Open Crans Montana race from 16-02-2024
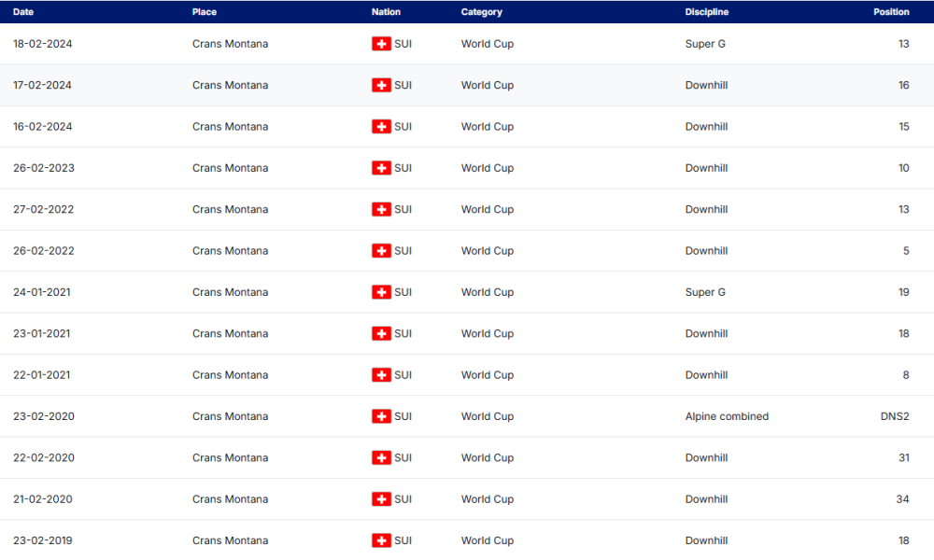Viewport: 934px width, 560px height. [230, 127]
